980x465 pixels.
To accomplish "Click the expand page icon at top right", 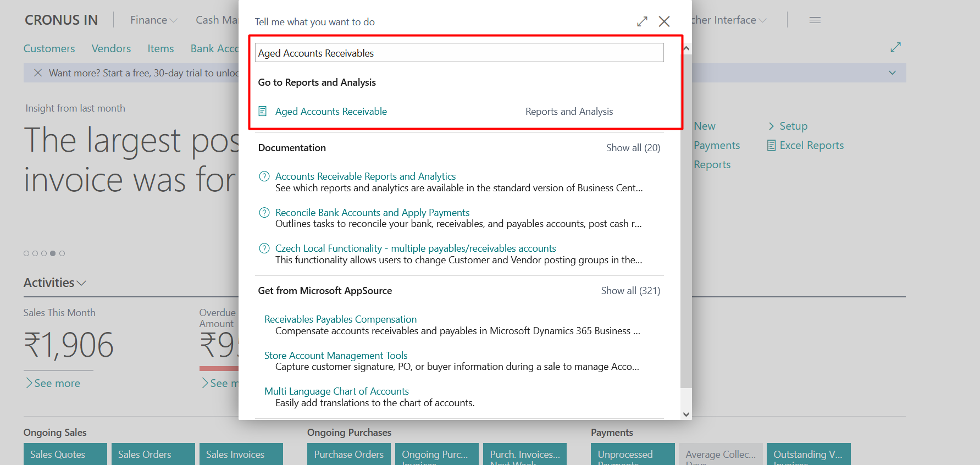I will [895, 48].
